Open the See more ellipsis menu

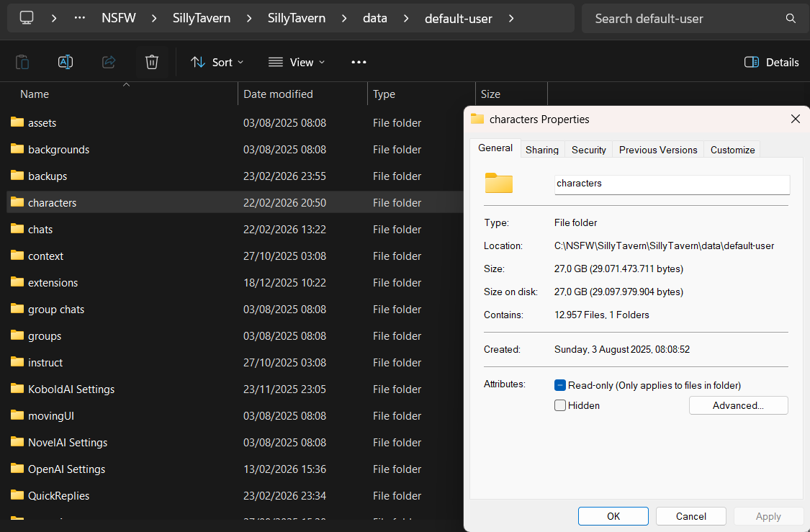click(x=359, y=62)
